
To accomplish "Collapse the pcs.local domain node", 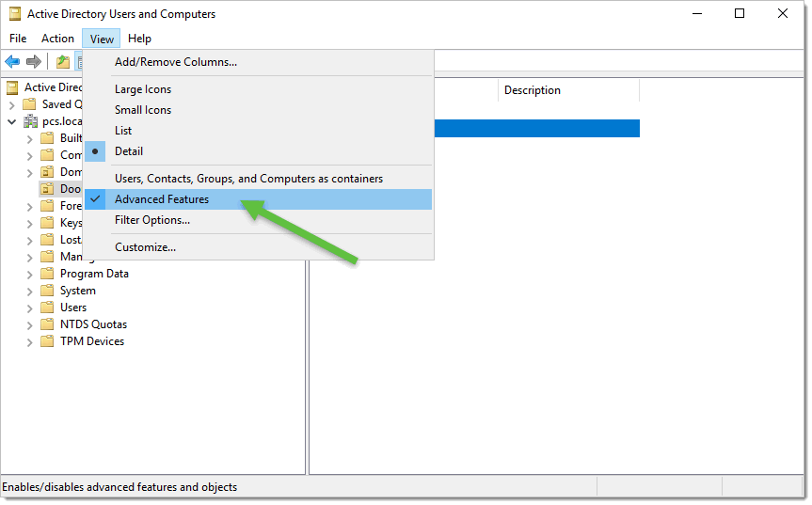I will pyautogui.click(x=12, y=122).
